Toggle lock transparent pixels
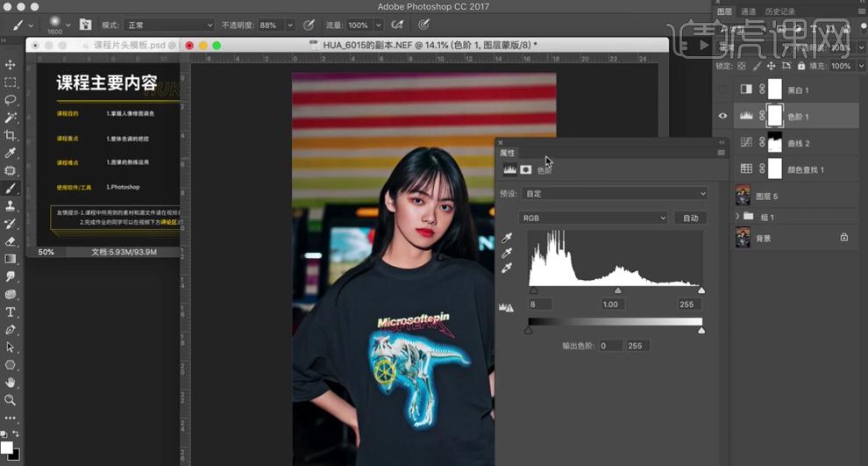The width and height of the screenshot is (868, 466). click(742, 66)
